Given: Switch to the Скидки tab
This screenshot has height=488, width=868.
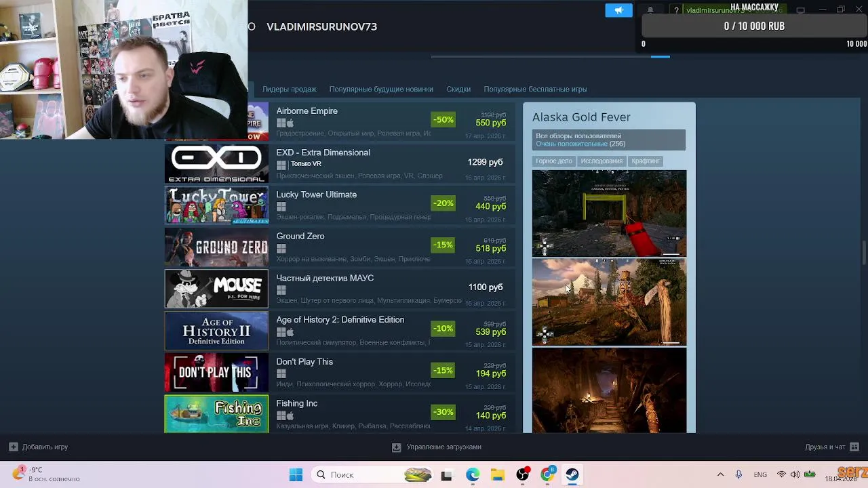Looking at the screenshot, I should tap(458, 89).
